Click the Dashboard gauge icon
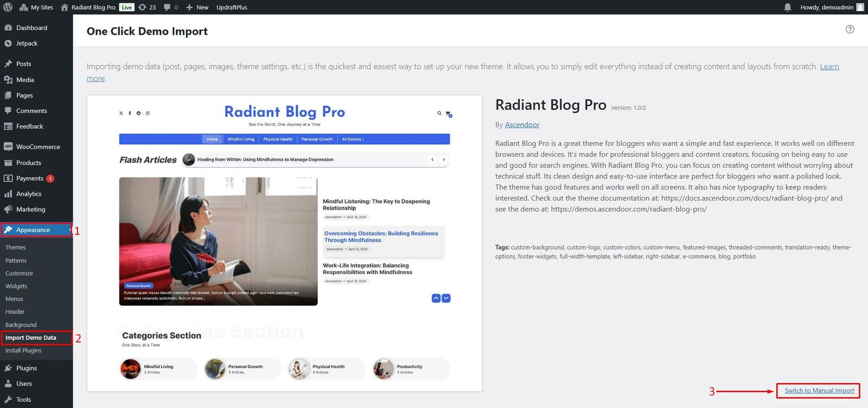The image size is (868, 408). [x=8, y=28]
